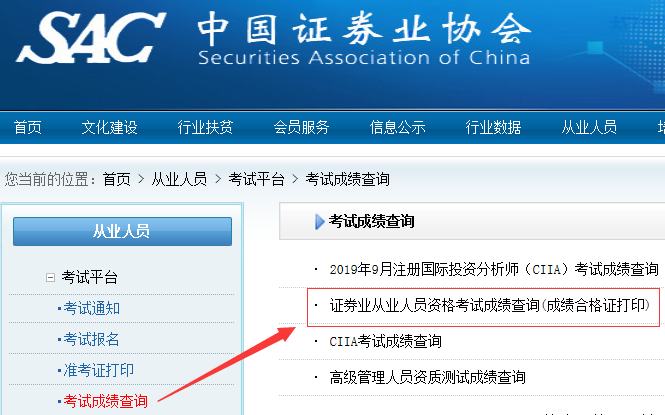The image size is (665, 415).
Task: Go to 会员服务 menu
Action: coord(301,127)
